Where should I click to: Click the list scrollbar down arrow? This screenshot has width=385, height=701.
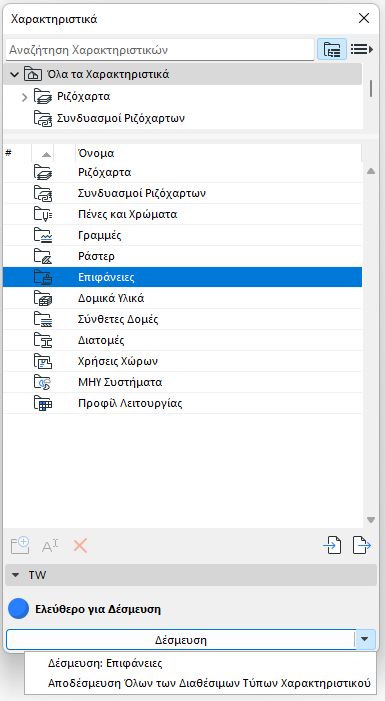coord(371,520)
